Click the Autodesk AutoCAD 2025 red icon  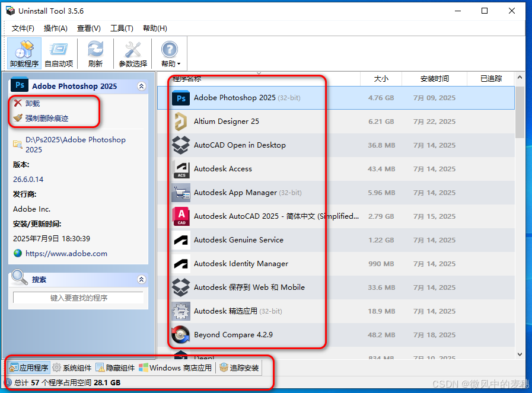click(x=181, y=216)
